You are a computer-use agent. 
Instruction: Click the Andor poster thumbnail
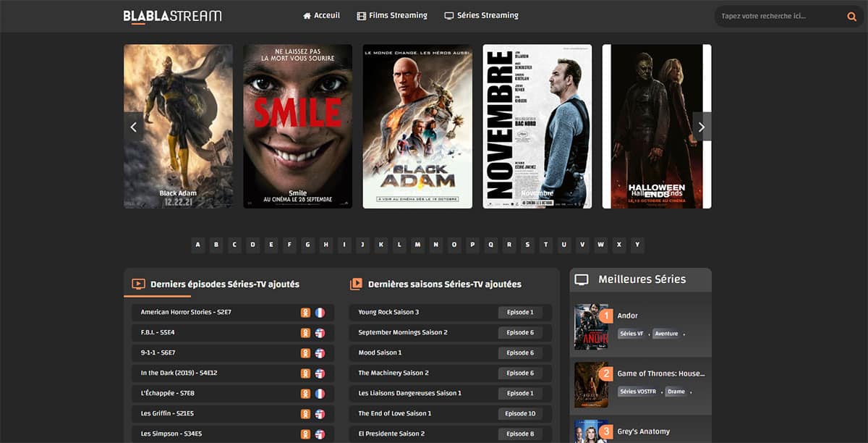pos(591,326)
